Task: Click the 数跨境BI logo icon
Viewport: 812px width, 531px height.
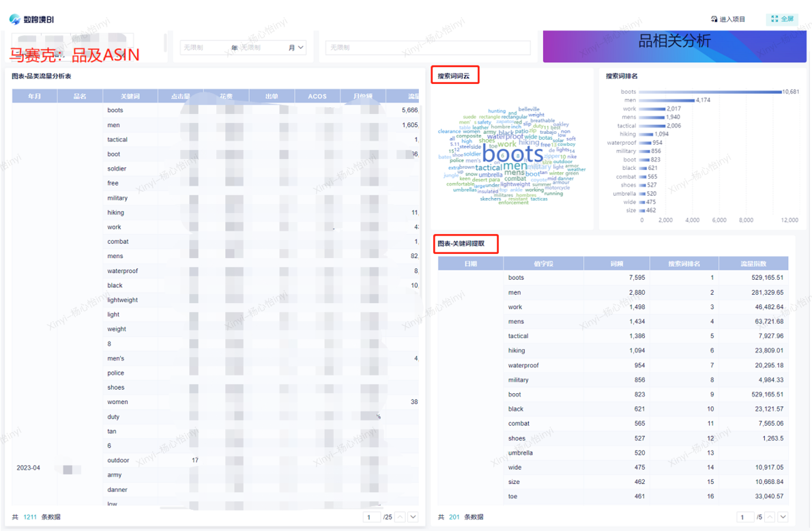Action: [x=14, y=19]
